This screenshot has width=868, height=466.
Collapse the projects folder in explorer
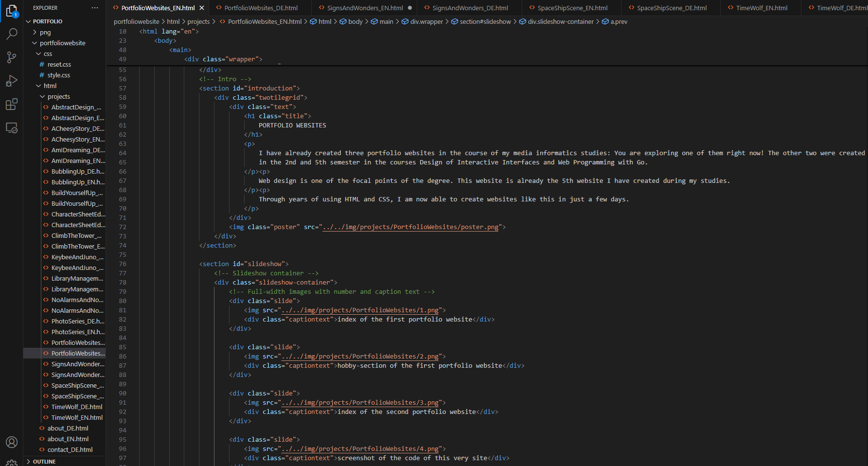(x=58, y=96)
